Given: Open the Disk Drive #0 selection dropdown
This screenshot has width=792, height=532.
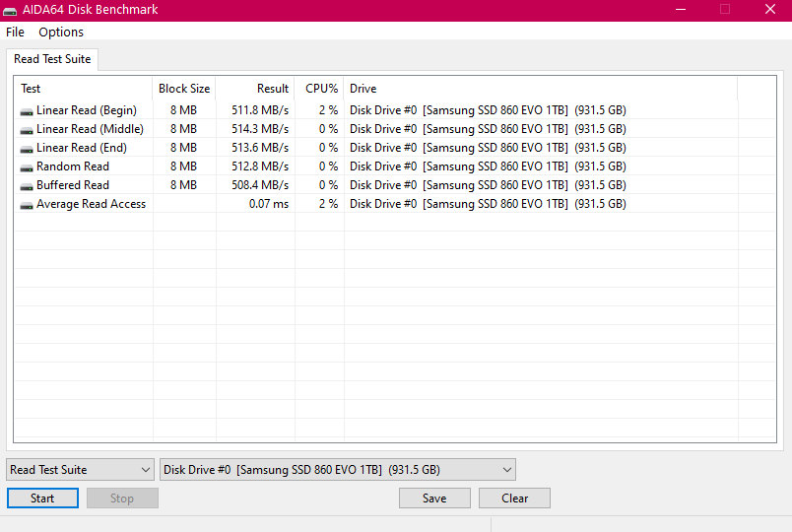Looking at the screenshot, I should tap(338, 470).
